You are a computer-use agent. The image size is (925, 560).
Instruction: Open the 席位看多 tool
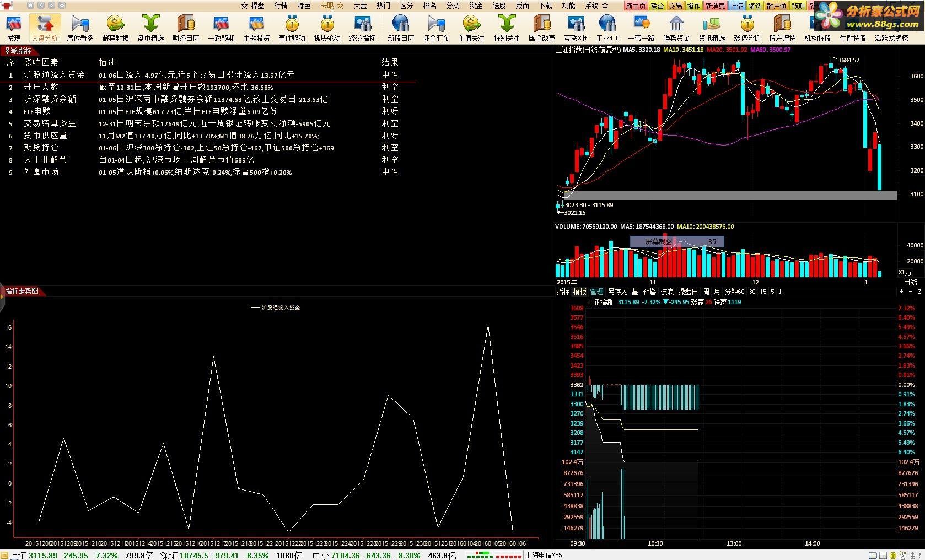[x=80, y=29]
